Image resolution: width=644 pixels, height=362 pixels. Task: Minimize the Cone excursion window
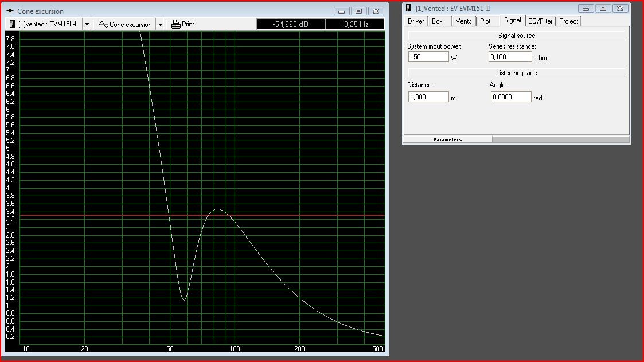pyautogui.click(x=341, y=11)
